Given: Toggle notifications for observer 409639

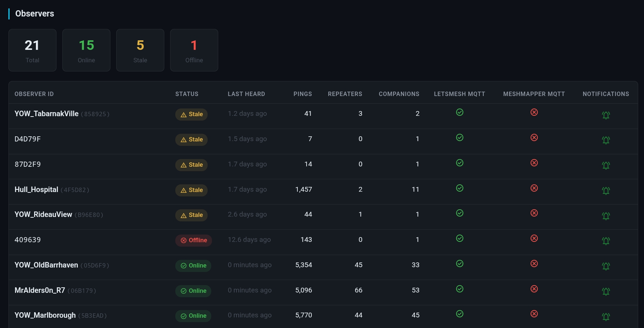Looking at the screenshot, I should point(605,241).
